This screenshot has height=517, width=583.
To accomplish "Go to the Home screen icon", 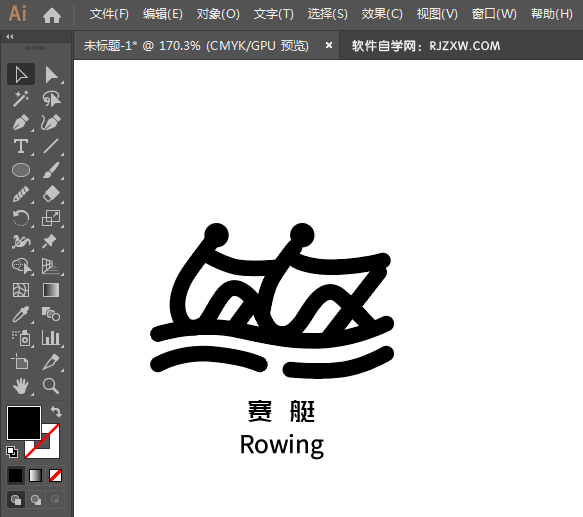I will tap(52, 15).
